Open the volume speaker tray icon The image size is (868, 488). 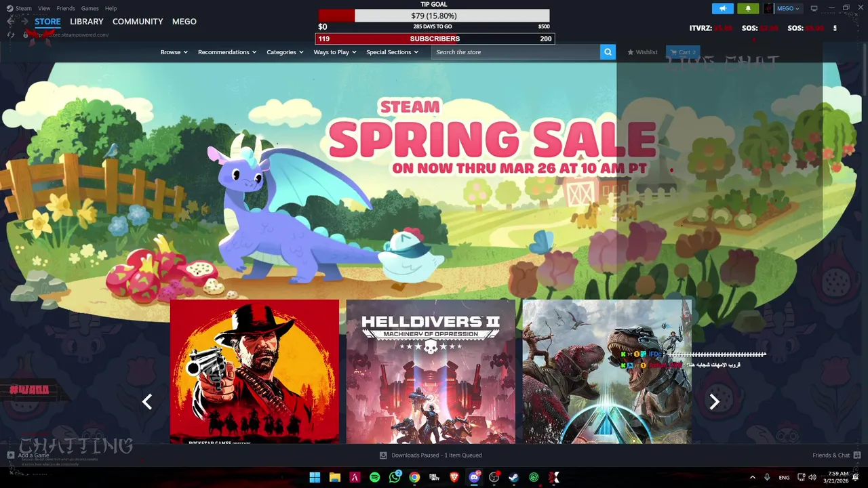click(812, 477)
